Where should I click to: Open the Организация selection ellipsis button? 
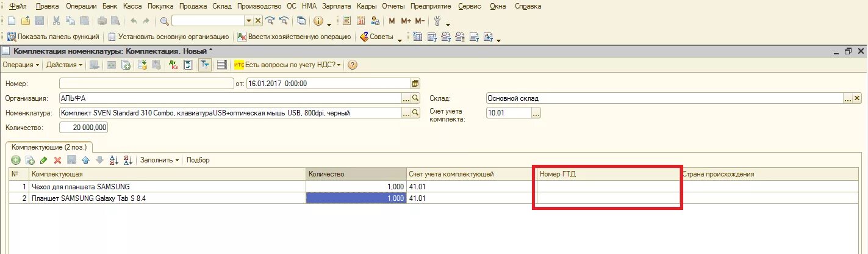[406, 98]
